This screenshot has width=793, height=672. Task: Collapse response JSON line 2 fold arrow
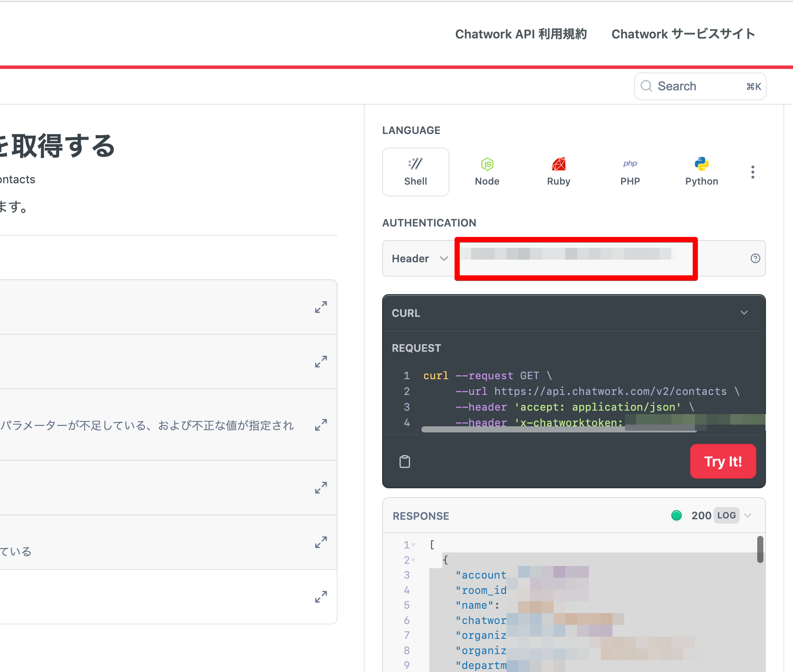pyautogui.click(x=413, y=560)
